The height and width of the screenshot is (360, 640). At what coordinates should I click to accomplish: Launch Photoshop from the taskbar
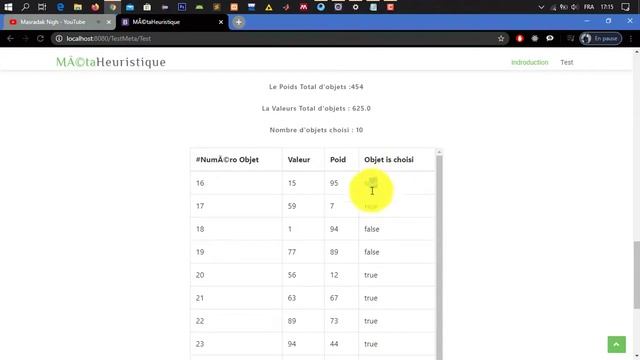pyautogui.click(x=182, y=7)
